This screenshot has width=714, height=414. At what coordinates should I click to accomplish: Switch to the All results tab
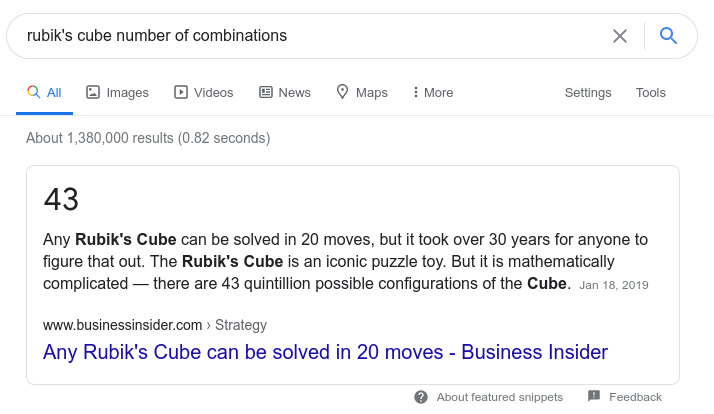click(44, 92)
